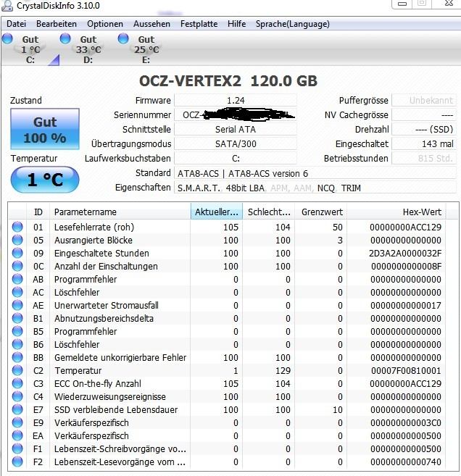Image resolution: width=461 pixels, height=476 pixels.
Task: Select the ECC On-the-fly Anzahl text
Action: (x=97, y=384)
